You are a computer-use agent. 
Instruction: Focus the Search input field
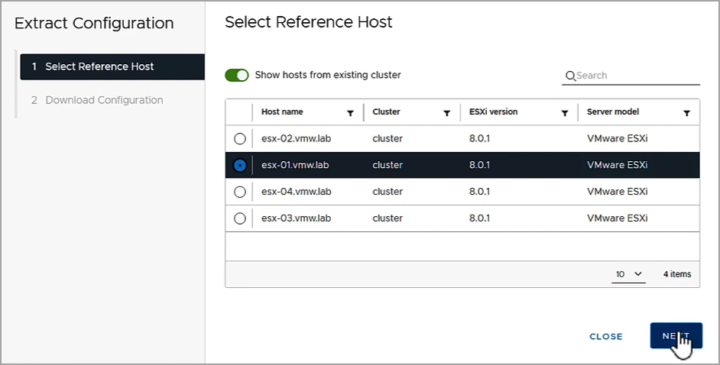point(637,76)
